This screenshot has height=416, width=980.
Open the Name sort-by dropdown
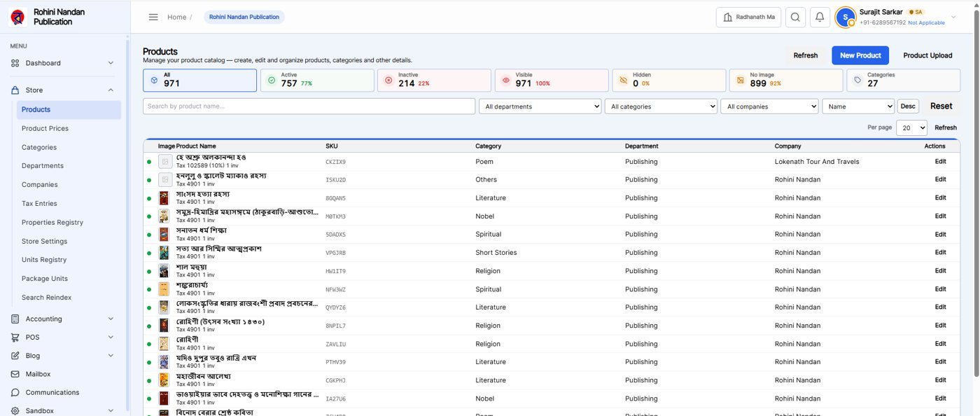859,106
